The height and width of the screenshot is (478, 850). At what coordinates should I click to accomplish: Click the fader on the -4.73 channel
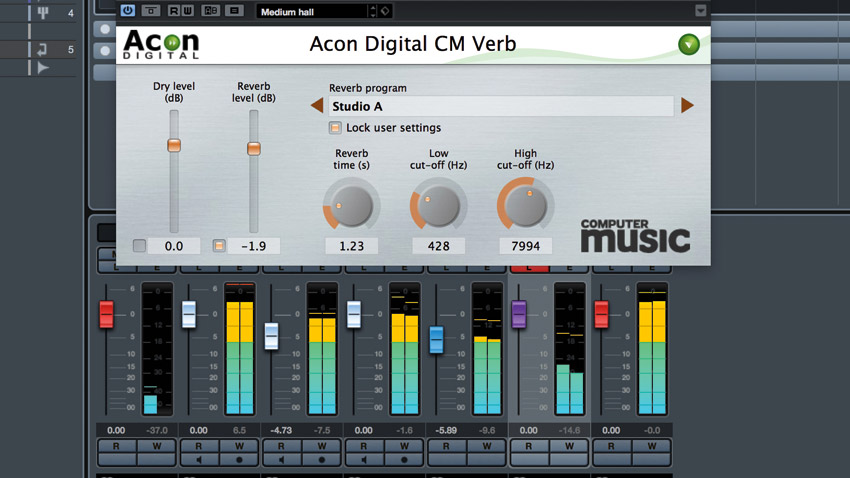(x=271, y=336)
